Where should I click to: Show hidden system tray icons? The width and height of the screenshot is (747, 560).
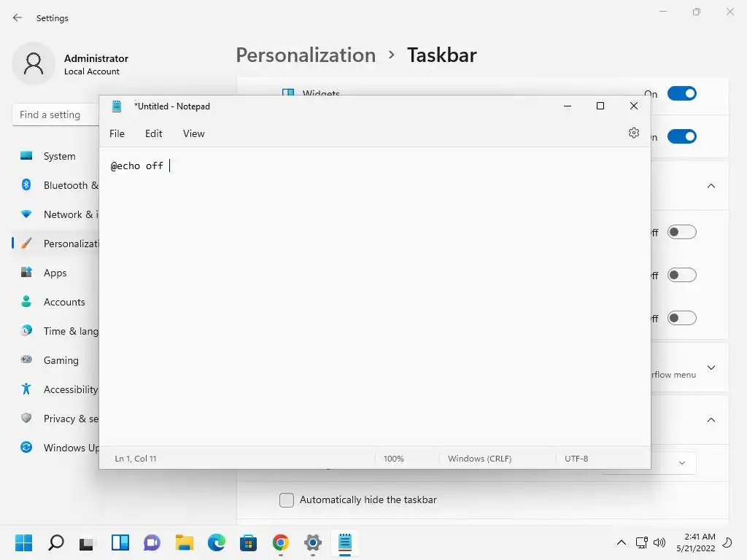(x=622, y=542)
